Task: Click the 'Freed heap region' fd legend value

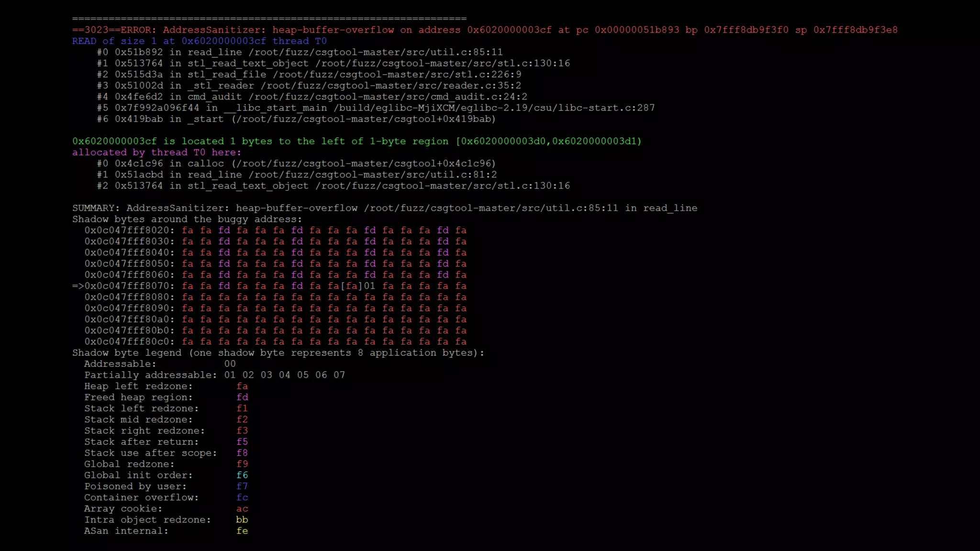Action: click(x=242, y=397)
